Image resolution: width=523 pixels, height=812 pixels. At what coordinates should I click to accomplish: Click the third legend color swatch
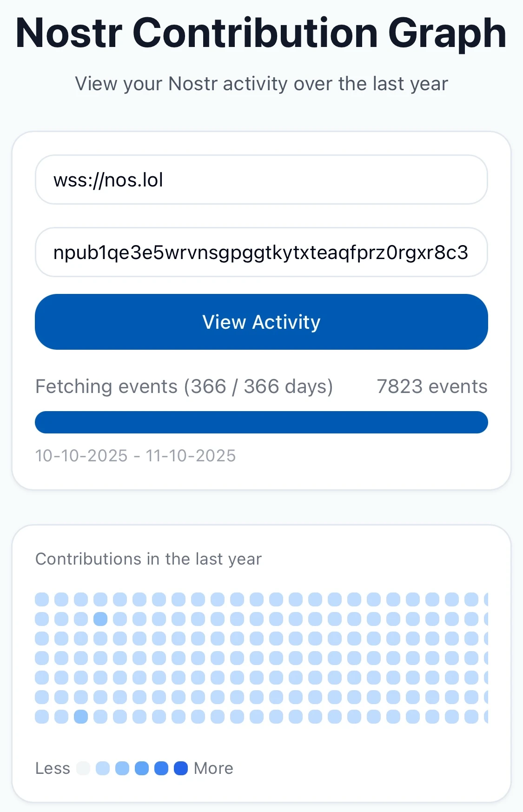click(122, 768)
